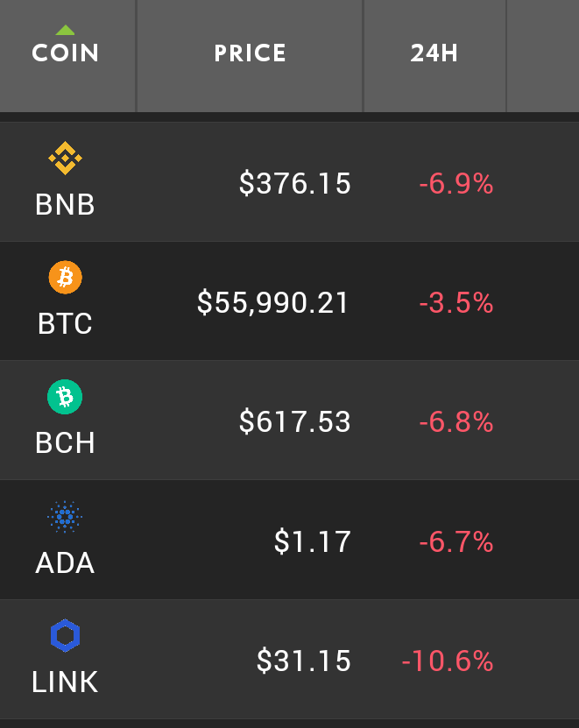
Task: Click the BNB coin logo icon
Action: coord(65,159)
